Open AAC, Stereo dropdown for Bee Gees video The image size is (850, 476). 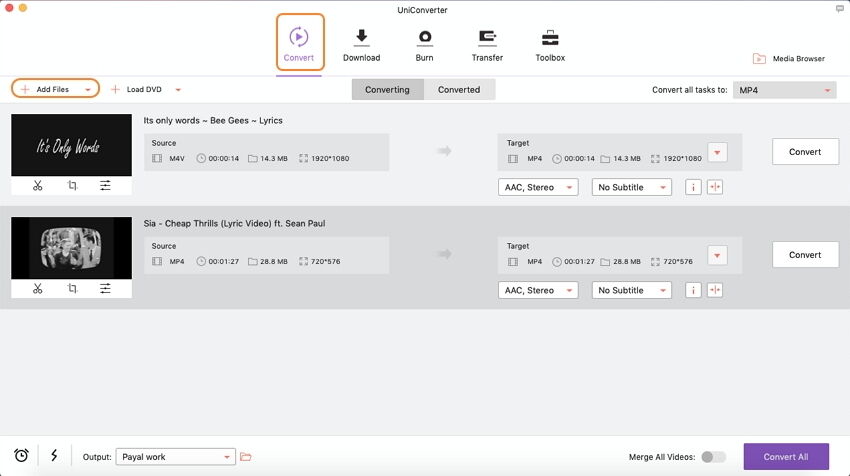(x=538, y=187)
